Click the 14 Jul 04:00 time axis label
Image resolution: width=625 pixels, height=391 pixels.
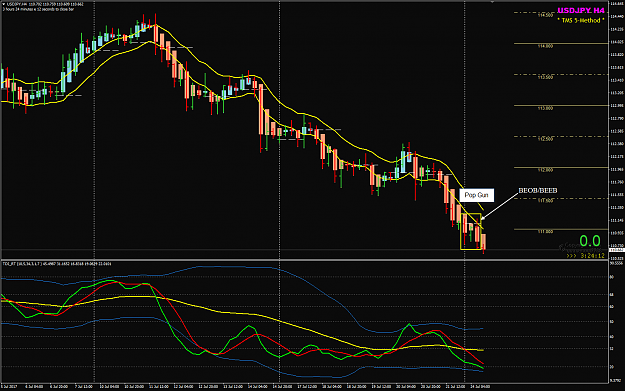(258, 387)
